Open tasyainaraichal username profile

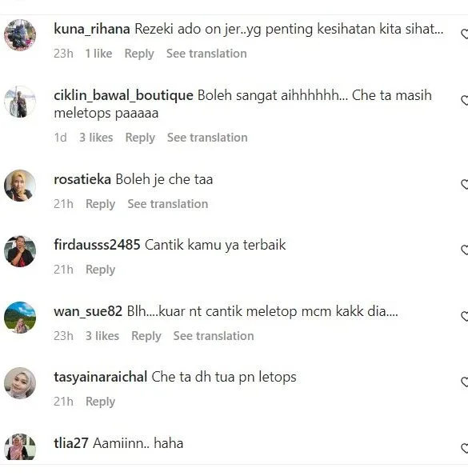pos(101,377)
